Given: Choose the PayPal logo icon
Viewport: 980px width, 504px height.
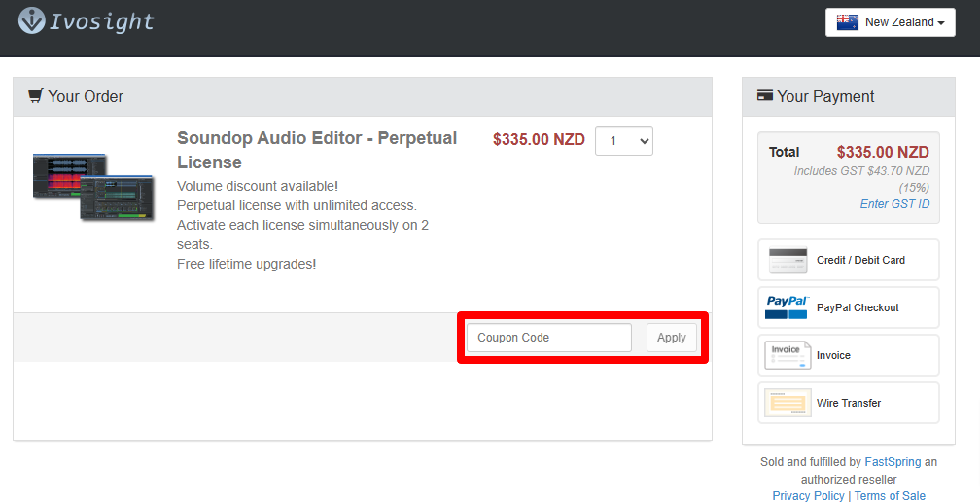Looking at the screenshot, I should point(787,307).
